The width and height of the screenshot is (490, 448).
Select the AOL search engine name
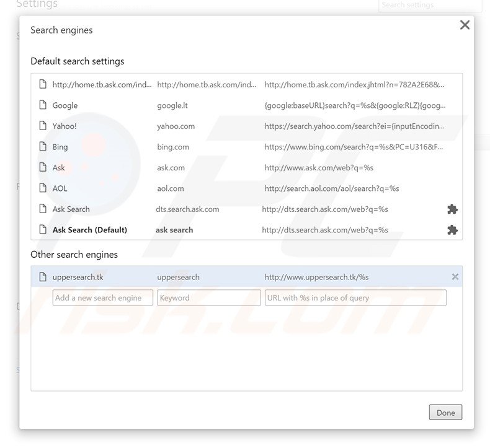point(60,188)
